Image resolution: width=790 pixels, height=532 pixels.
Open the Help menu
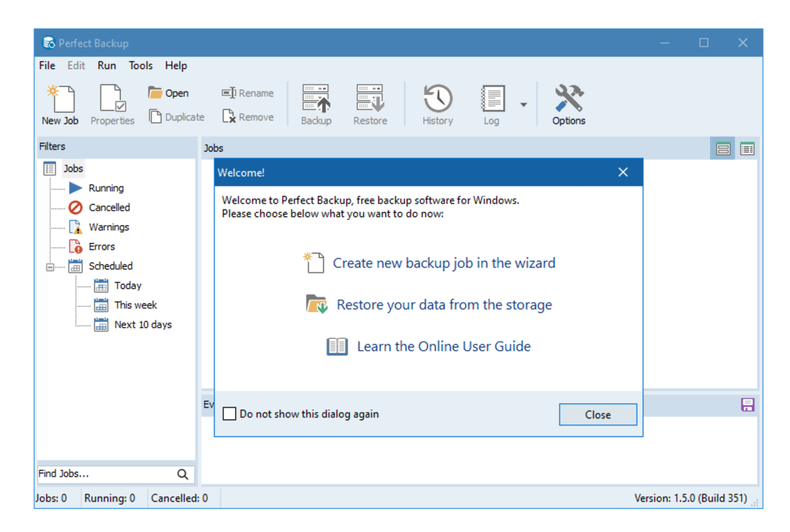click(176, 65)
